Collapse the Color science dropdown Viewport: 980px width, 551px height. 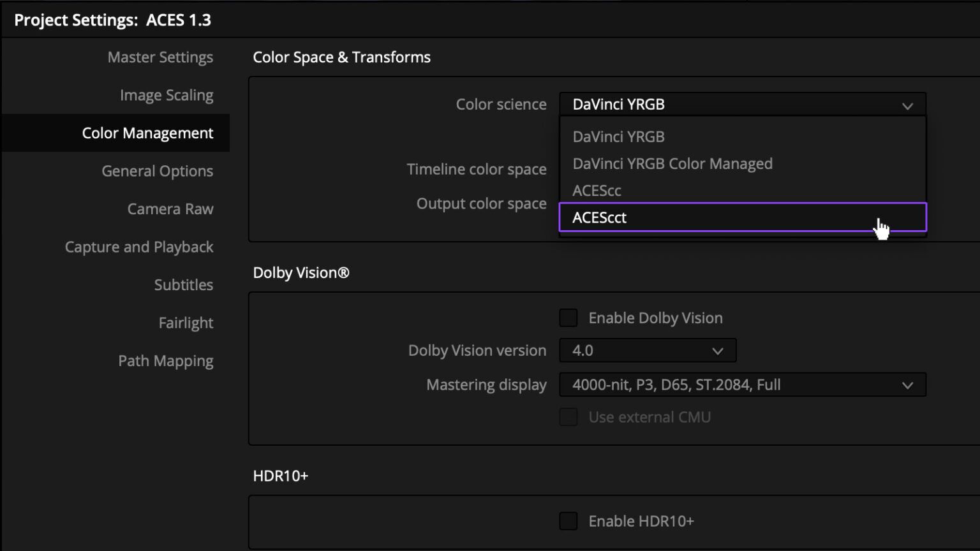(907, 104)
